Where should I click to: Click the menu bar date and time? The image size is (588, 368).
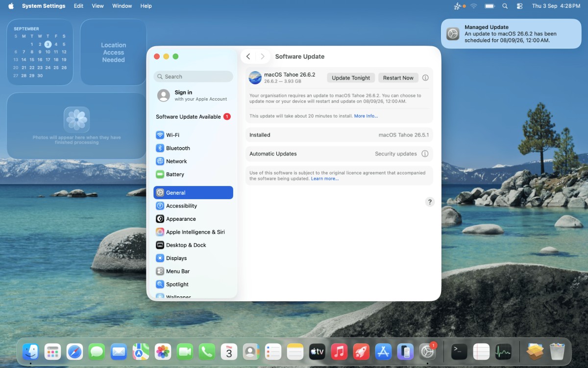(x=556, y=6)
